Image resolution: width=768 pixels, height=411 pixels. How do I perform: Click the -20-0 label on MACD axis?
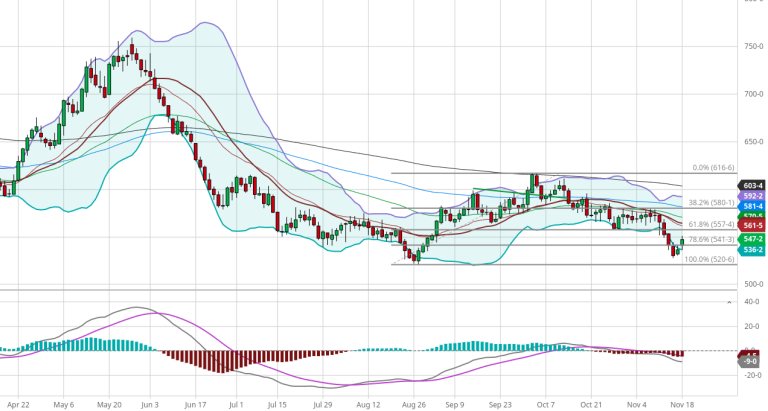point(752,376)
